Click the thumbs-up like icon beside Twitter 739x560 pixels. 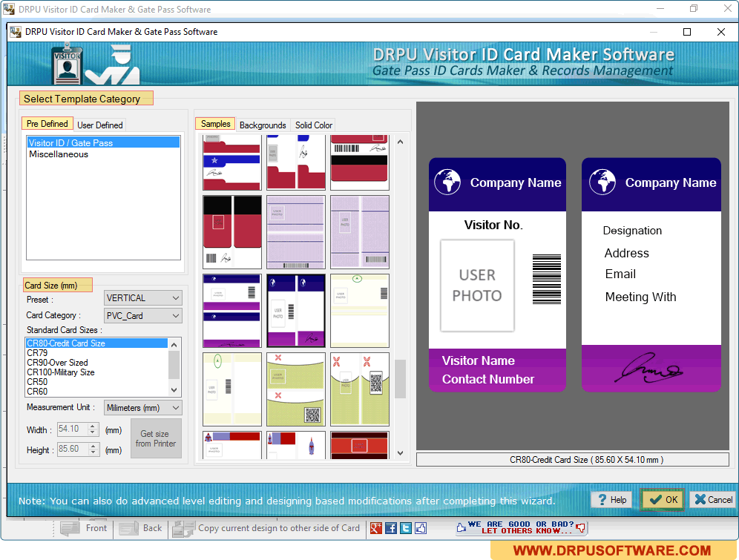coord(421,528)
